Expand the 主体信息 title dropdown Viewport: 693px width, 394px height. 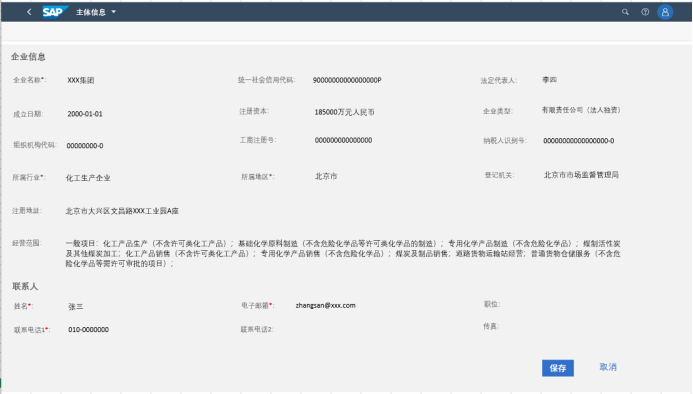(114, 12)
